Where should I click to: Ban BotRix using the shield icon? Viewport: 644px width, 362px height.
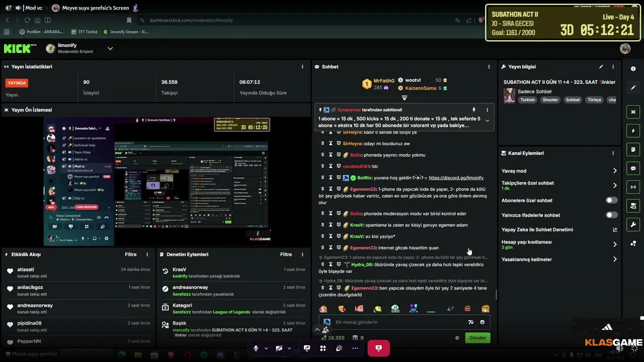[339, 177]
